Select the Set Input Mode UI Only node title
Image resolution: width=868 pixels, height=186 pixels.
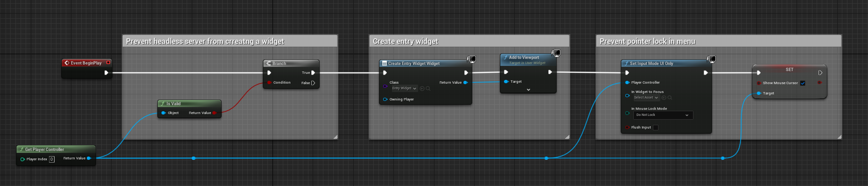[651, 63]
